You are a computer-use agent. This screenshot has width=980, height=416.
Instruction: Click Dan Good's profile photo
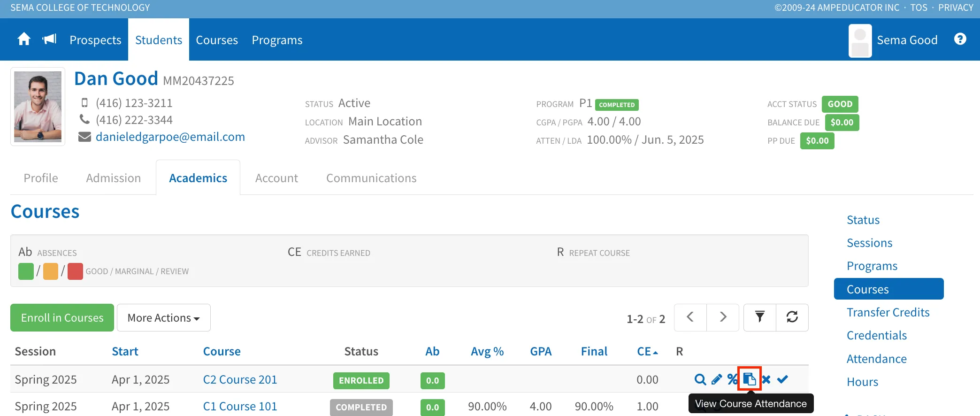[38, 107]
